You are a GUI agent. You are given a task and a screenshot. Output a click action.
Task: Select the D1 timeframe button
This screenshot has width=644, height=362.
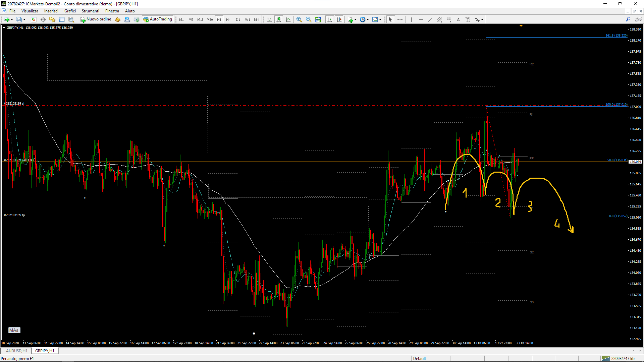tap(238, 19)
